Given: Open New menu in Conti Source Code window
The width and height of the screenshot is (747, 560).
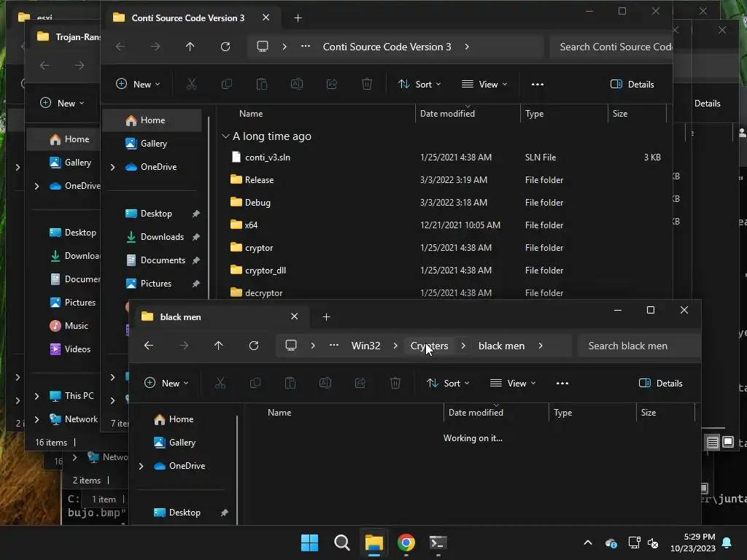Looking at the screenshot, I should 138,85.
